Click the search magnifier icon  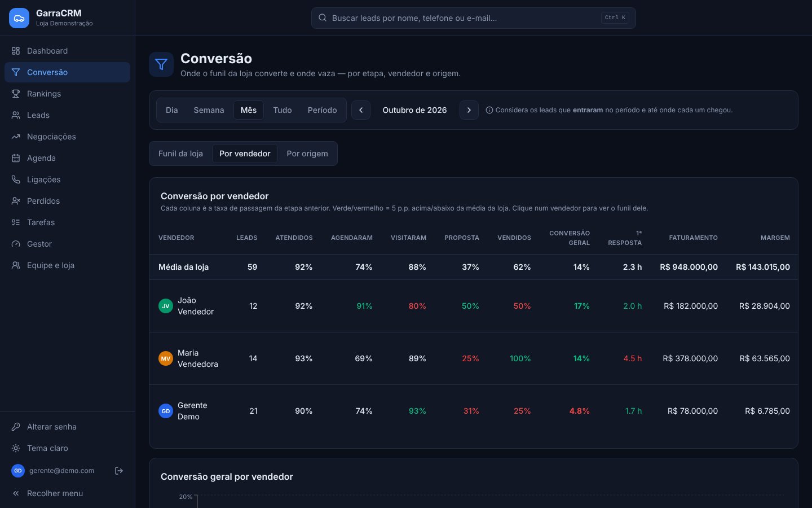pos(323,17)
